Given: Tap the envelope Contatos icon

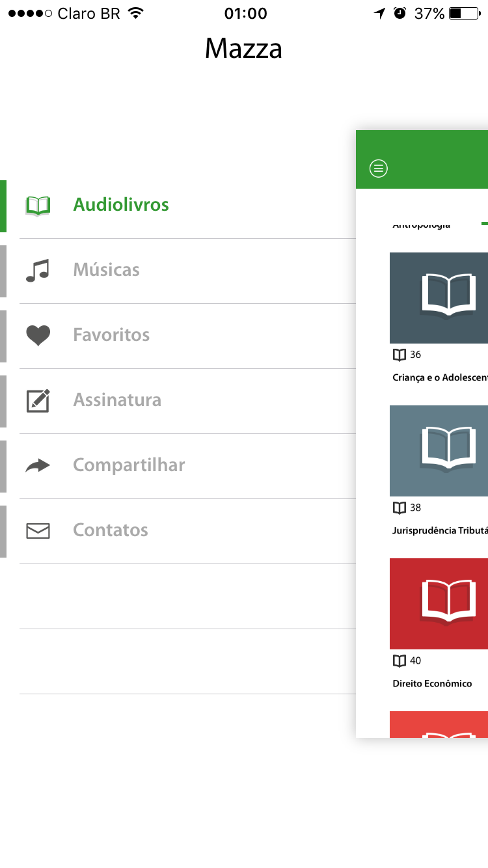Looking at the screenshot, I should click(38, 530).
